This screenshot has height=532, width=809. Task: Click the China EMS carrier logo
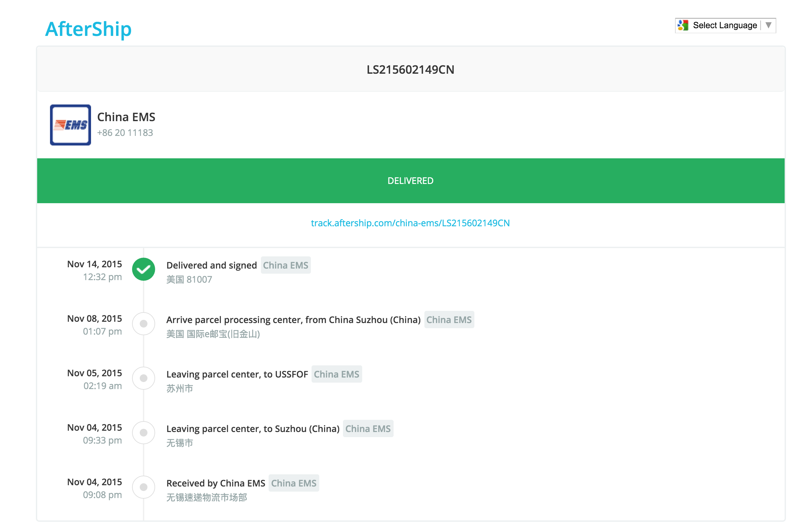71,125
